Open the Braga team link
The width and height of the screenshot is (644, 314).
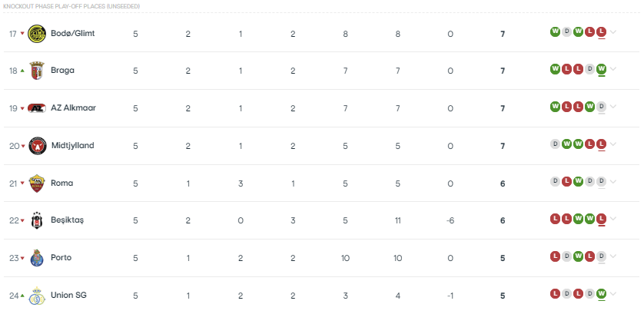(x=62, y=70)
